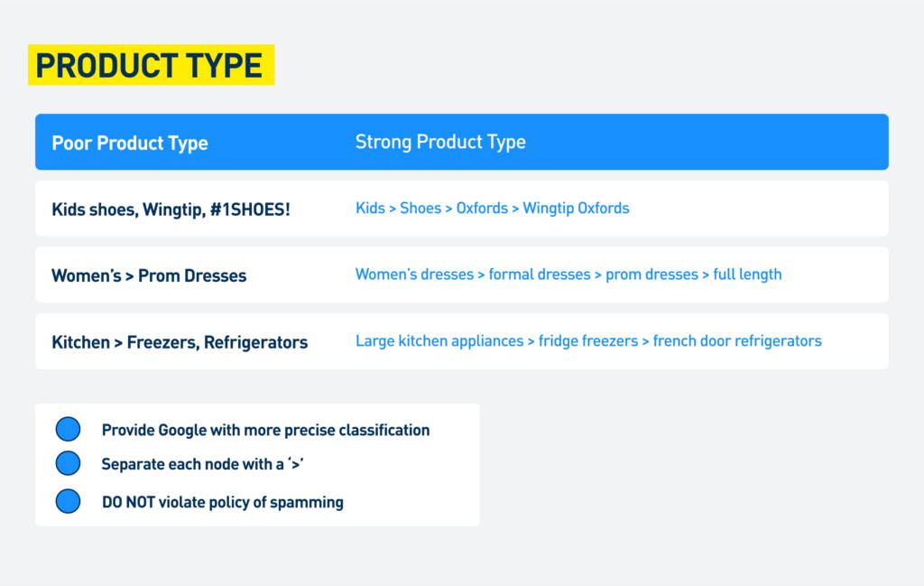The image size is (924, 586).
Task: Open the 'Wingtip Oxfords' breadcrumb link
Action: [576, 208]
